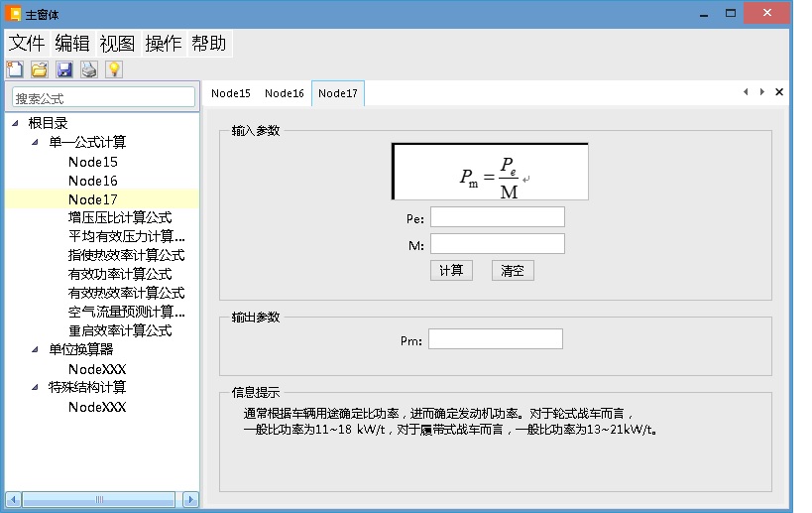Click the tree scrollbar right arrow
Viewport: 812px width, 513px height.
point(190,499)
